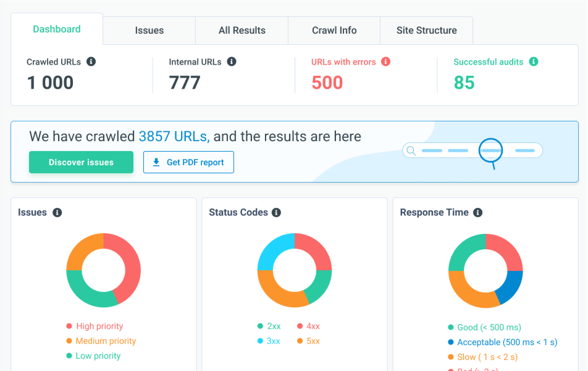Open the Crawl Info tab

334,30
